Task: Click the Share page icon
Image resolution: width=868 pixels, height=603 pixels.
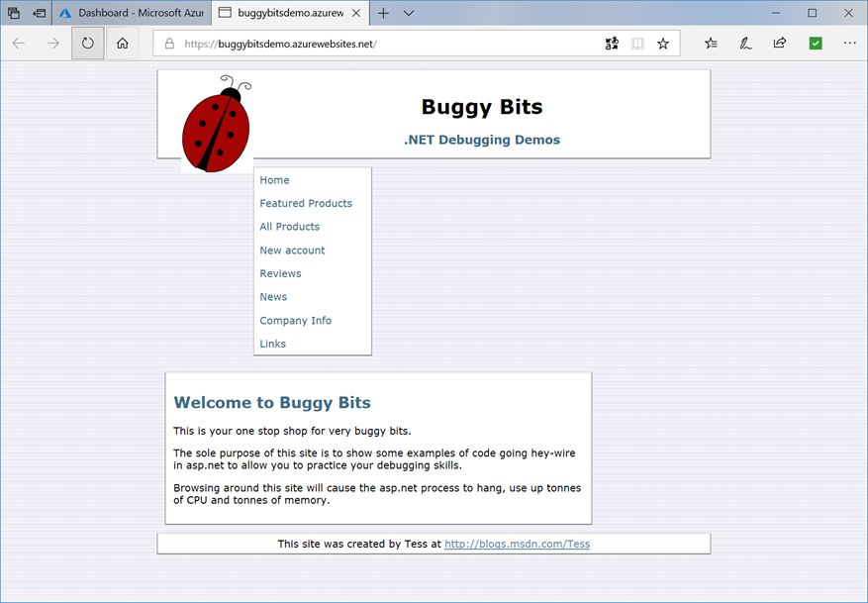Action: pos(780,44)
